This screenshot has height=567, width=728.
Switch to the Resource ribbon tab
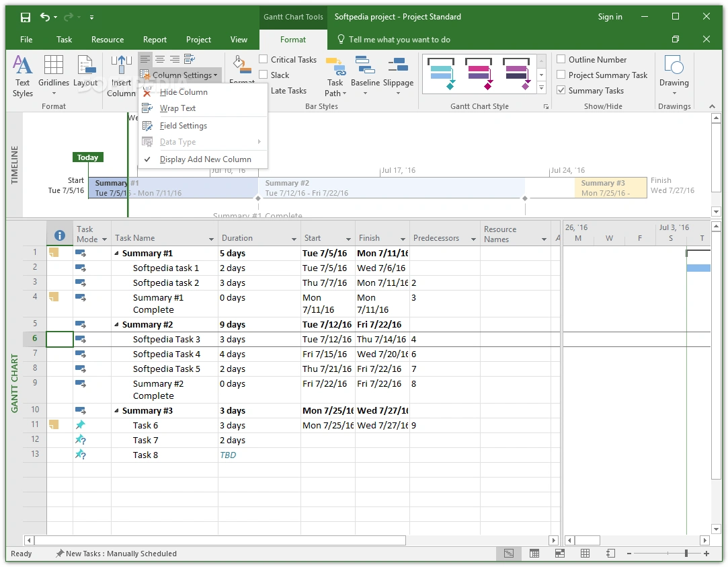[108, 40]
